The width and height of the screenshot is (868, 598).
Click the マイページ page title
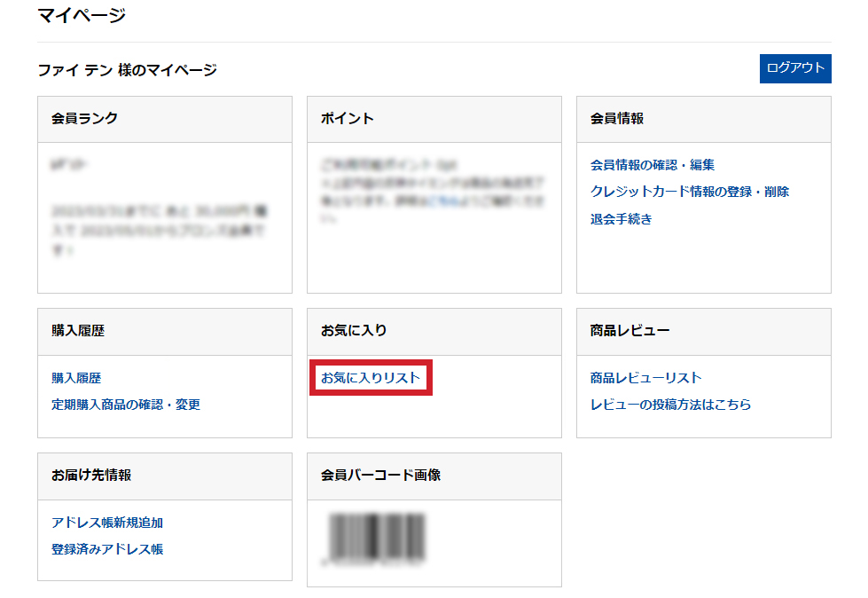(x=82, y=15)
